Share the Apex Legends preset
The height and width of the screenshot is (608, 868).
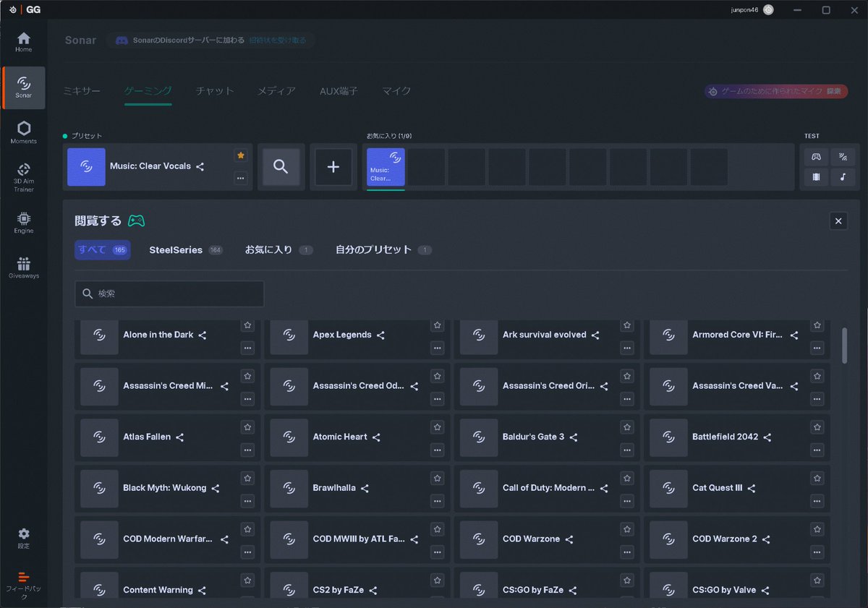point(380,335)
